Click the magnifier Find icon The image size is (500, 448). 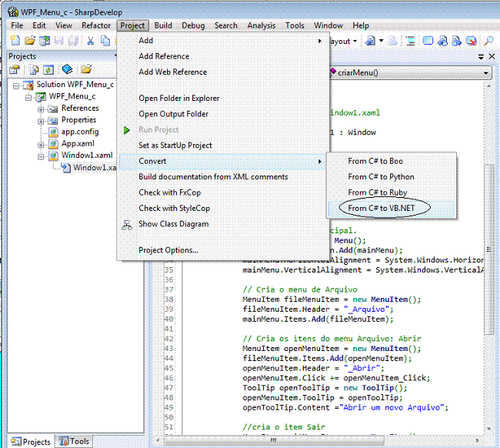point(488,41)
